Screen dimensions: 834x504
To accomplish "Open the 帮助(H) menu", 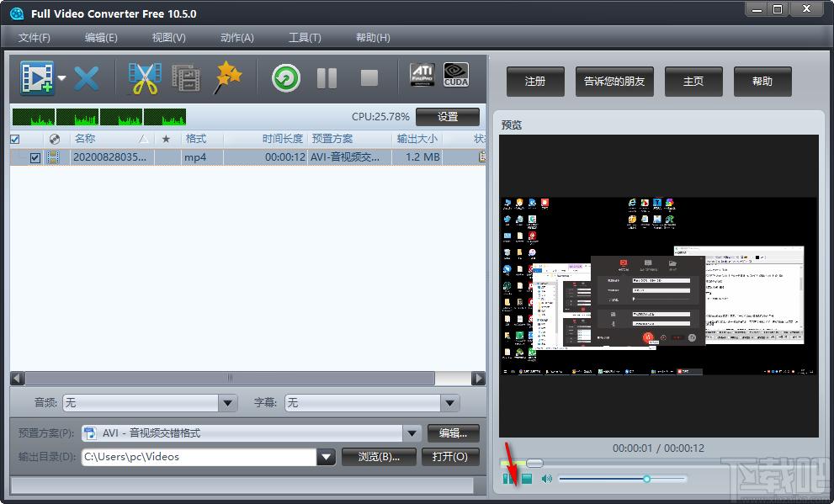I will [x=373, y=38].
